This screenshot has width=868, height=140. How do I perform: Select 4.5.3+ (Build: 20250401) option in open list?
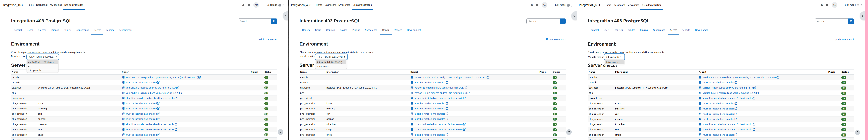point(331,62)
